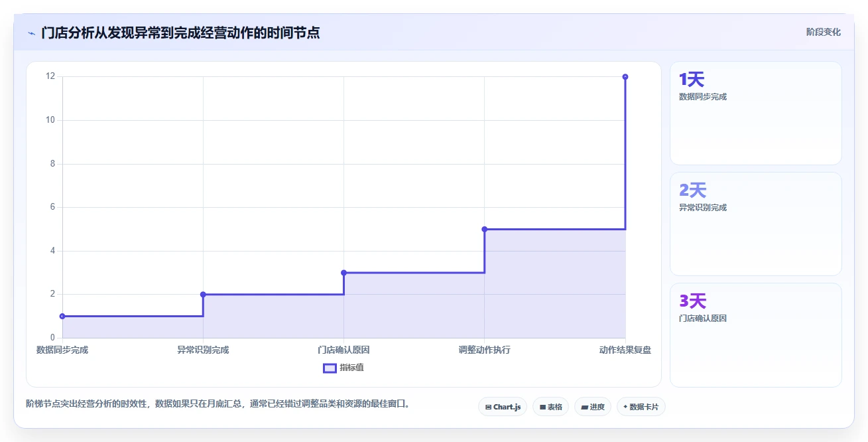Viewport: 868px width, 442px height.
Task: Click the data point at 数据同步完成
Action: tap(62, 316)
